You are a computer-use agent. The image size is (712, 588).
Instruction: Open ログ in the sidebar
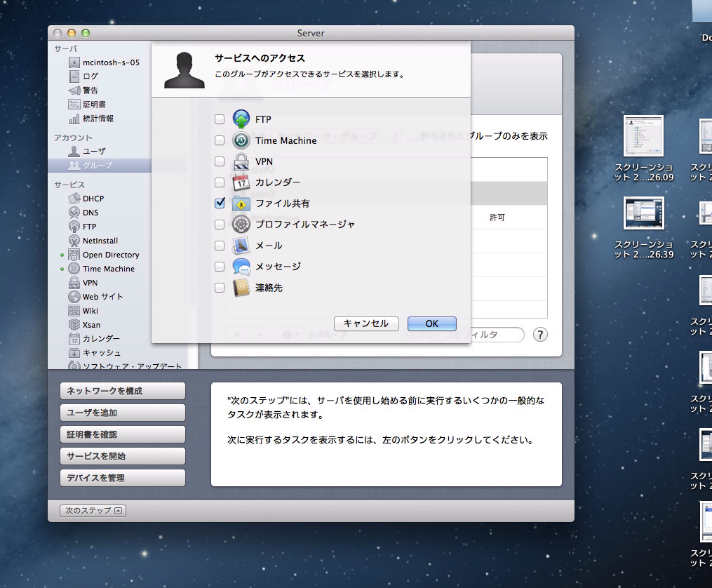pos(83,76)
